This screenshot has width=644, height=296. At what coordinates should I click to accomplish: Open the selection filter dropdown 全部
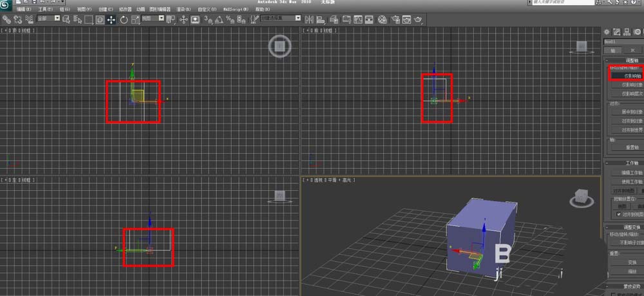pos(48,19)
